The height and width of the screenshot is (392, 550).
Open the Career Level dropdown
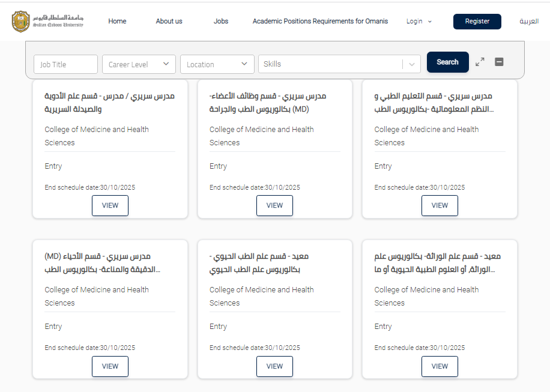click(139, 64)
